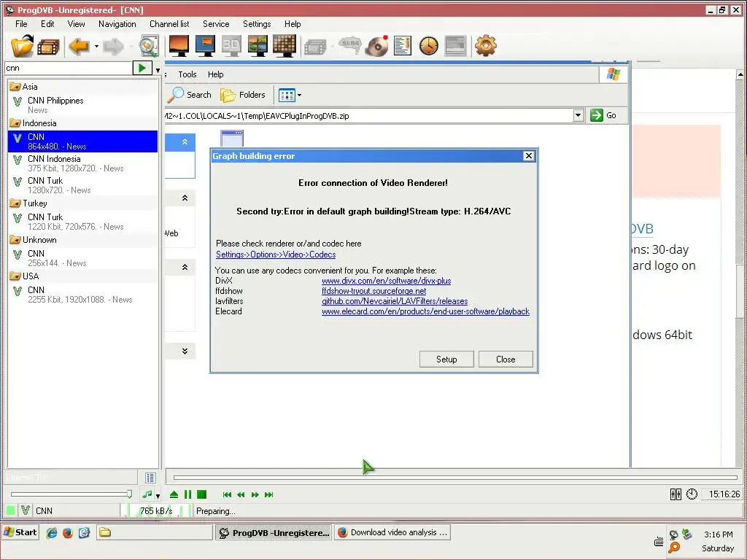747x560 pixels.
Task: Open the View menu
Action: pyautogui.click(x=76, y=24)
